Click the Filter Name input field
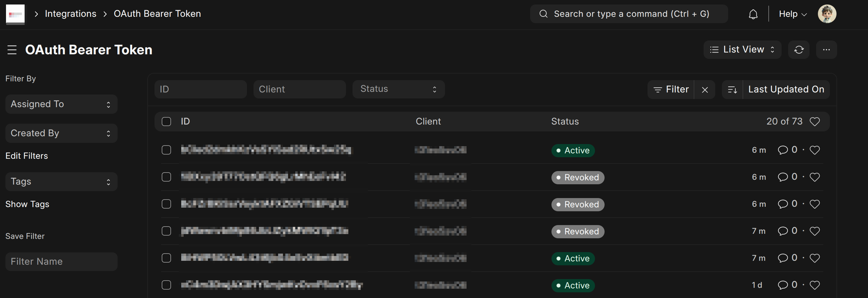This screenshot has width=868, height=298. (61, 262)
